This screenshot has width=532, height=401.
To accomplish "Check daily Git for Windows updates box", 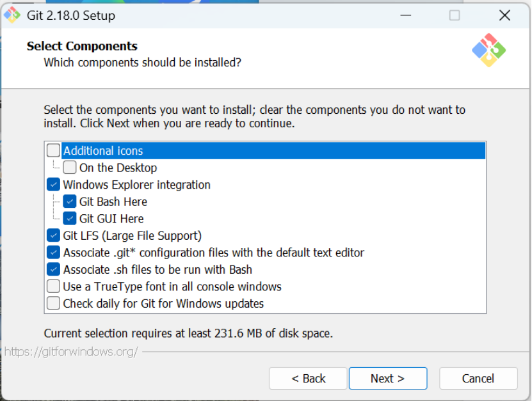I will pyautogui.click(x=53, y=303).
